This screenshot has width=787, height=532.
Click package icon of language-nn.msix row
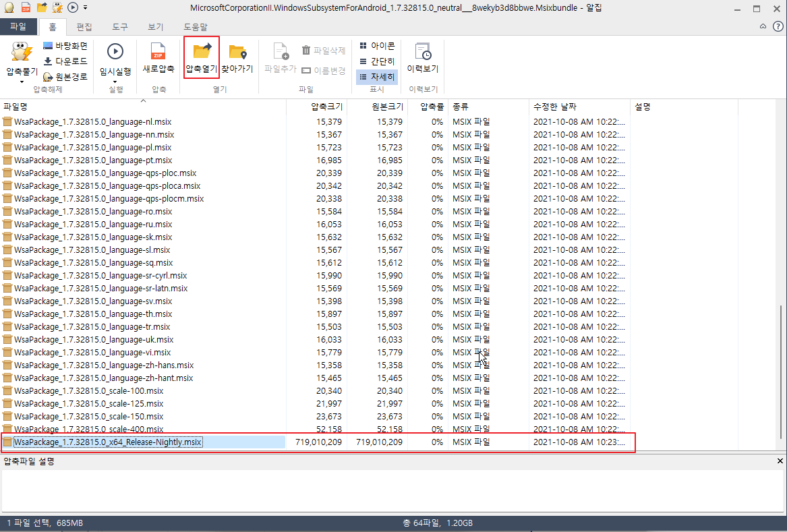pyautogui.click(x=7, y=135)
